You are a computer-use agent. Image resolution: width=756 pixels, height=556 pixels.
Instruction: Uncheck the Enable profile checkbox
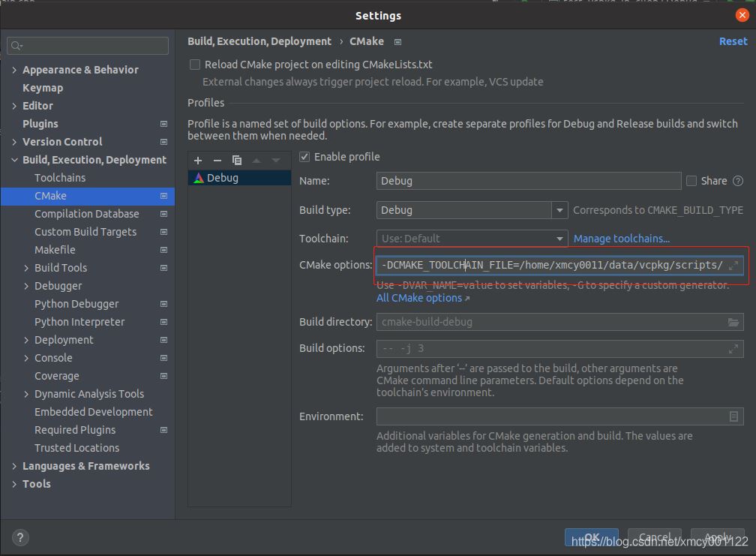tap(304, 157)
